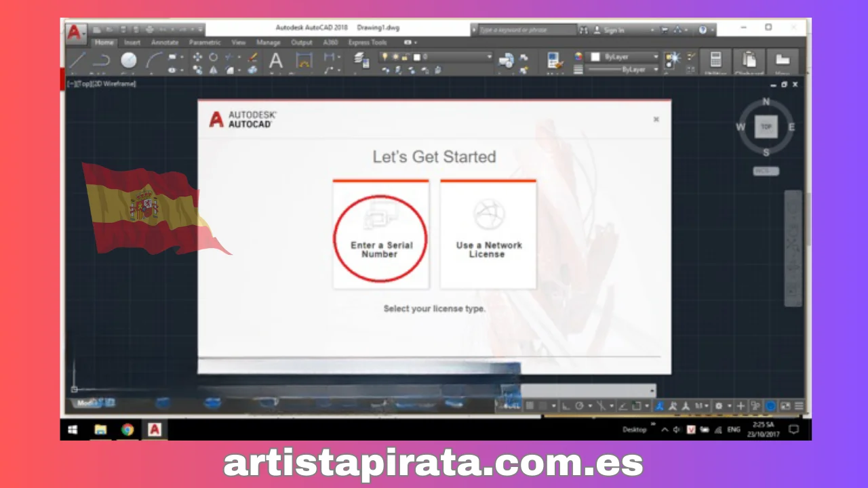Toggle grid display in status bar
Viewport: 868px width, 488px height.
coord(531,406)
